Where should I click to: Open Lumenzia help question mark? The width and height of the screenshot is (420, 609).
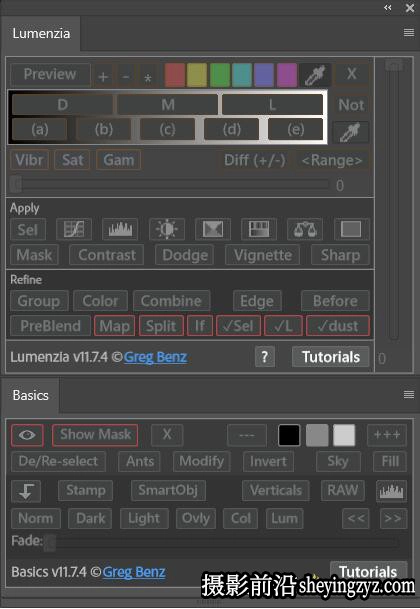[265, 357]
